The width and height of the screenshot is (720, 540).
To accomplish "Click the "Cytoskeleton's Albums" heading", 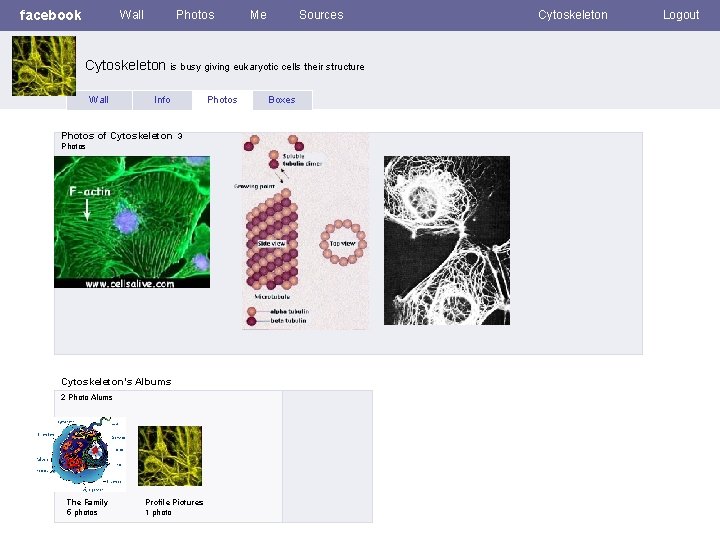I will coord(116,382).
